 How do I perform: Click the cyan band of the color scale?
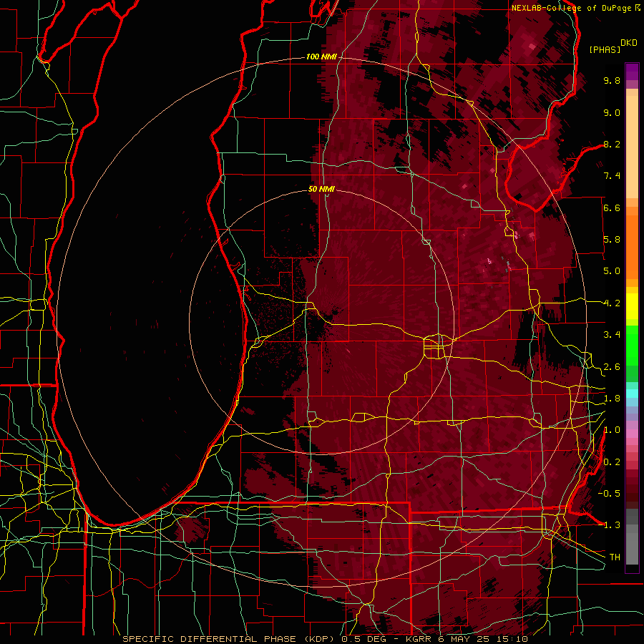pos(632,393)
